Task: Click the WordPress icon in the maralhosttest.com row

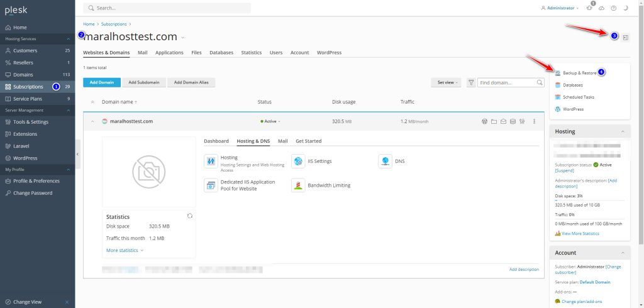Action: (484, 121)
